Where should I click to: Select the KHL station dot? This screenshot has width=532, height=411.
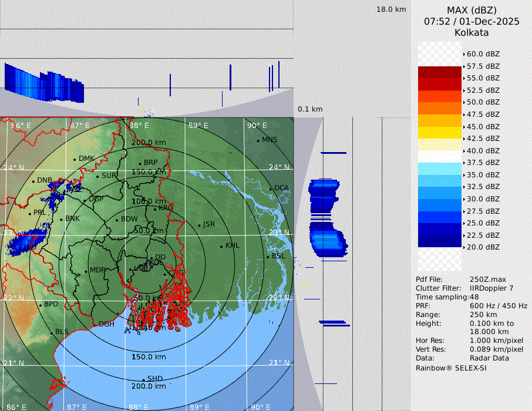click(x=221, y=246)
